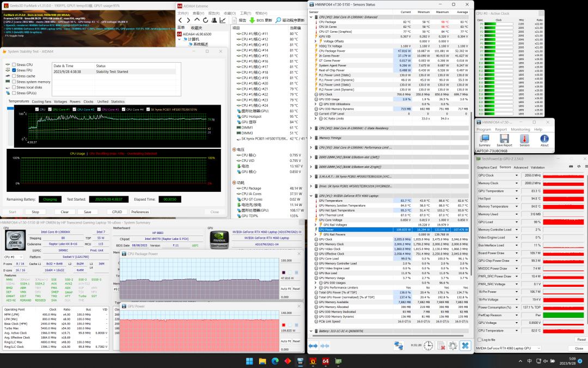The height and width of the screenshot is (368, 588).
Task: Click the Preferences button
Action: pyautogui.click(x=140, y=212)
